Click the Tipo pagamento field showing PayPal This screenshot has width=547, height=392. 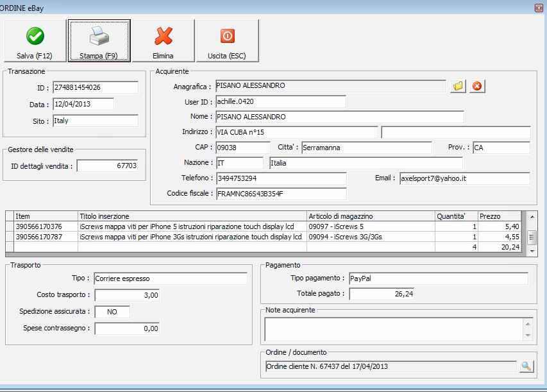point(438,278)
